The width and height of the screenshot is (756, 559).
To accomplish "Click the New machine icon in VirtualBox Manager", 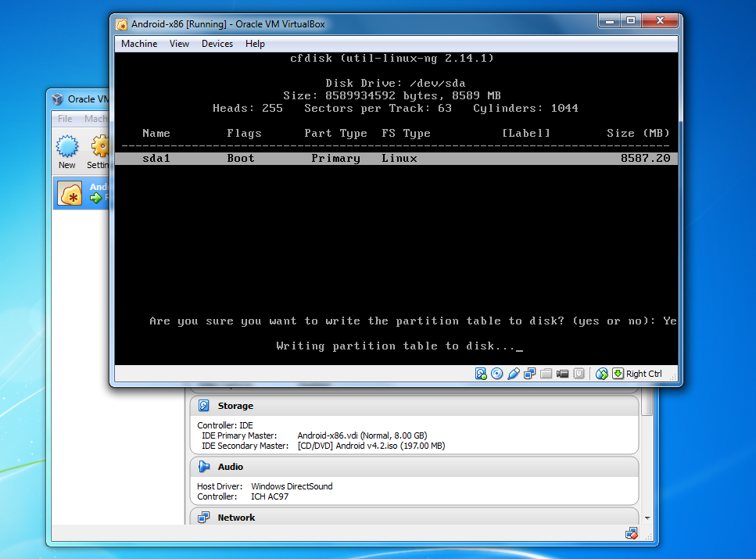I will pos(67,146).
